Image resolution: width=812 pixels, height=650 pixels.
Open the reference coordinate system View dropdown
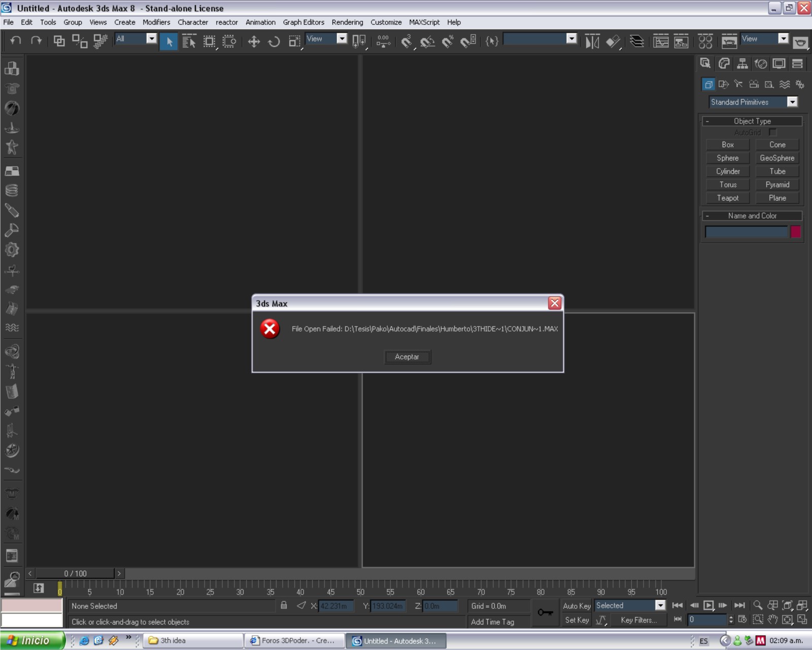click(x=342, y=39)
